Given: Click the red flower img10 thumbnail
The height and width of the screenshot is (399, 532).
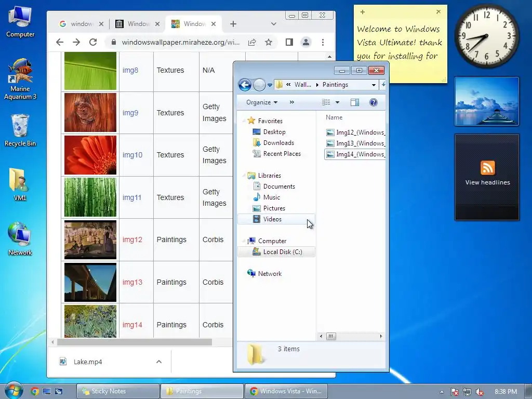Looking at the screenshot, I should [x=90, y=155].
